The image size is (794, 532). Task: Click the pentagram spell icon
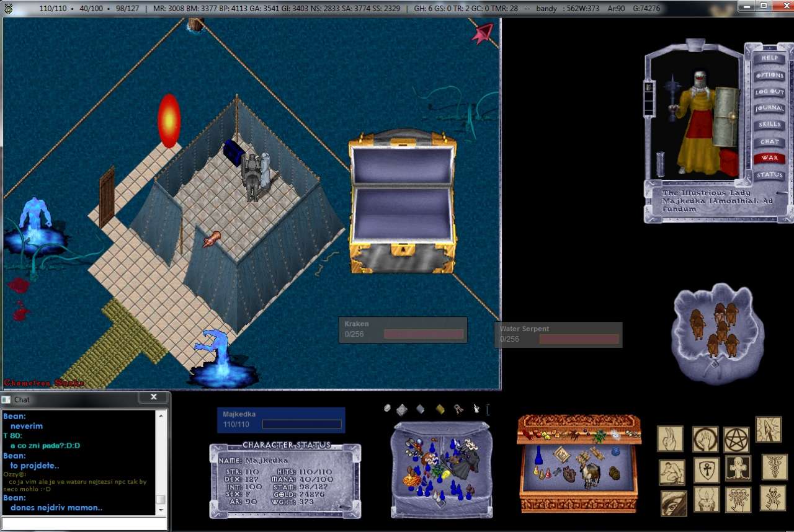pyautogui.click(x=736, y=439)
